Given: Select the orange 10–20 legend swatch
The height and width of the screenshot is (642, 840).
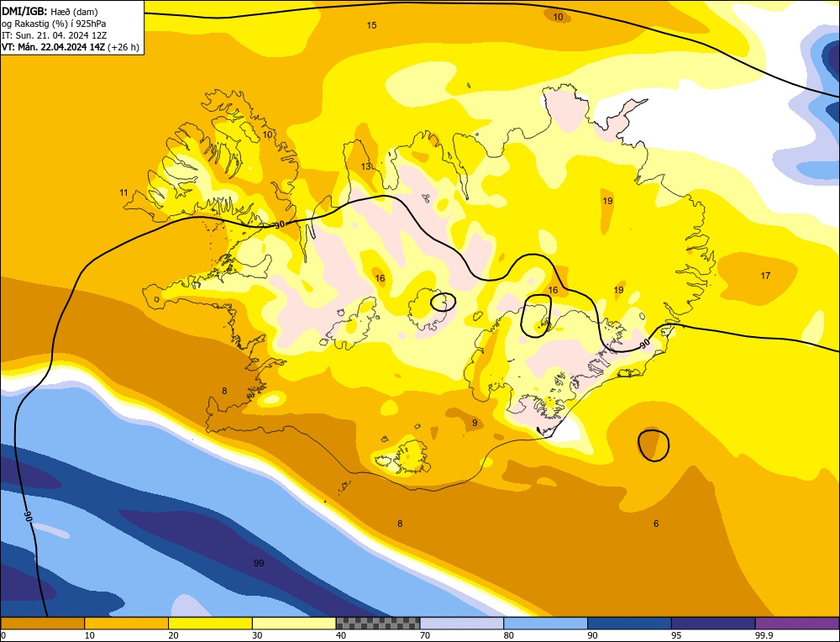Looking at the screenshot, I should click(127, 623).
